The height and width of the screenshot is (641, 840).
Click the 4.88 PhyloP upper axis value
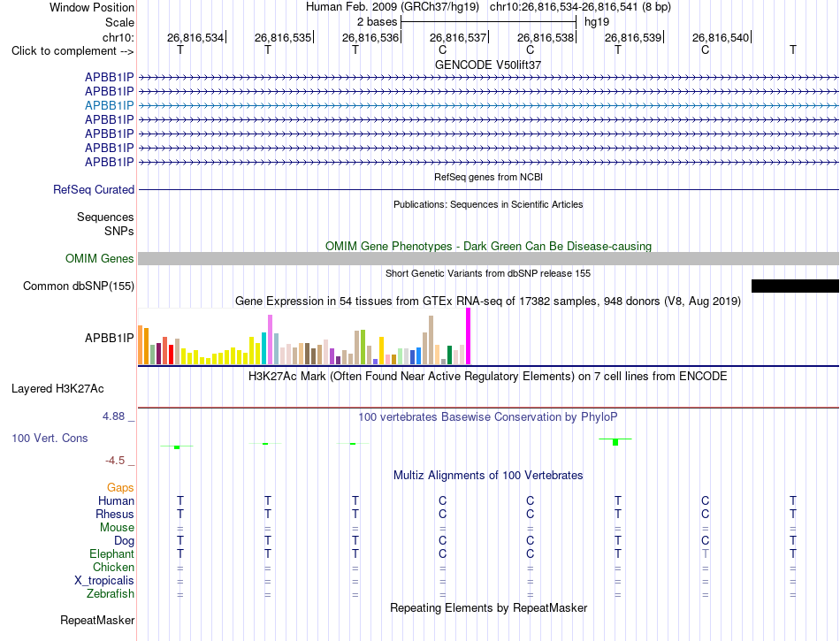[113, 416]
